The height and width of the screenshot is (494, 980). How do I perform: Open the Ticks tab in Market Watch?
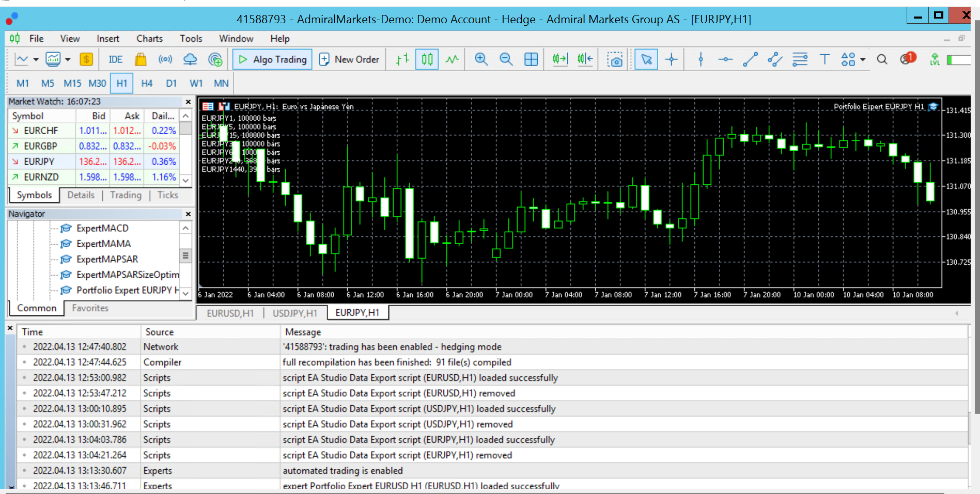pos(167,195)
